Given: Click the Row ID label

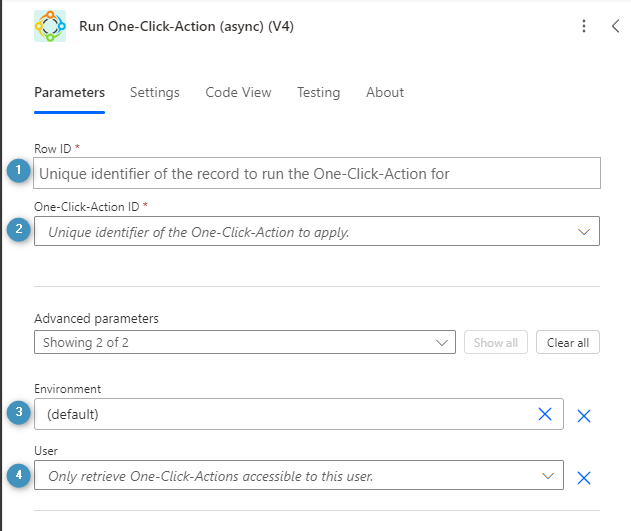Looking at the screenshot, I should coord(53,149).
